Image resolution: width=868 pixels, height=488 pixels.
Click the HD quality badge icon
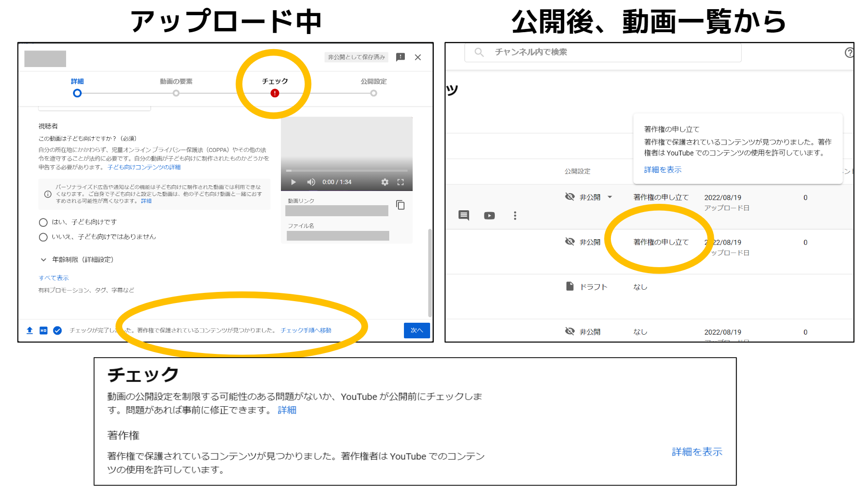(x=43, y=331)
